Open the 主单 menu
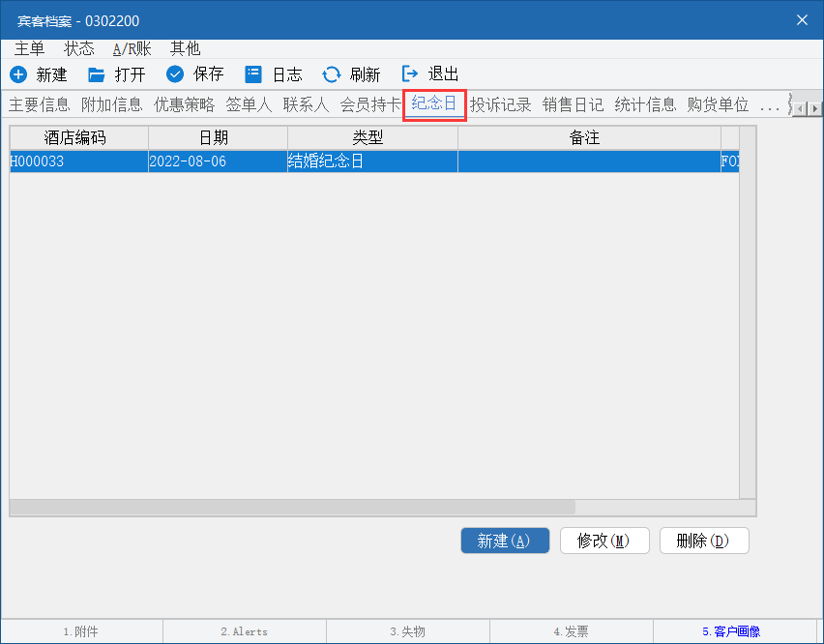The image size is (824, 644). 29,48
